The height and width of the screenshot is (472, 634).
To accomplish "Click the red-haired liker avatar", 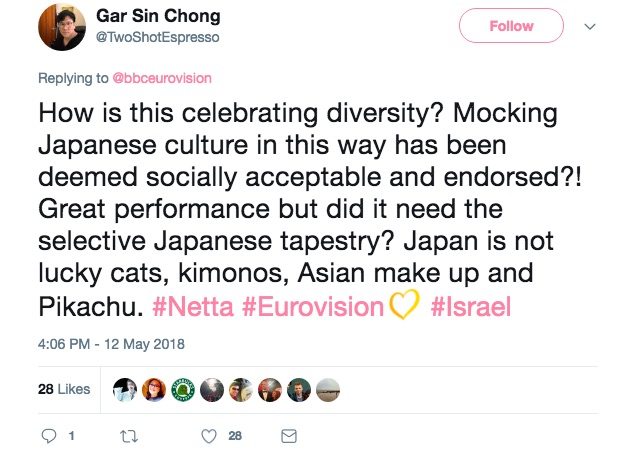I will 155,390.
